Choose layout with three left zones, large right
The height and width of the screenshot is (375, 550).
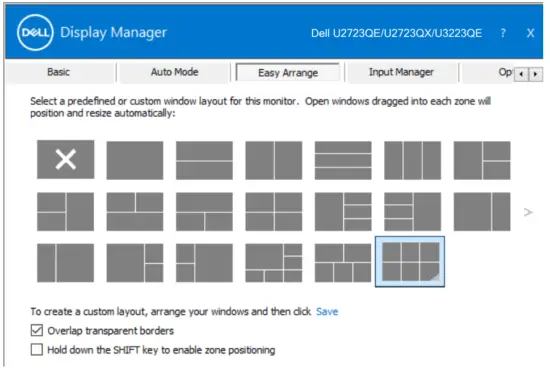pos(412,212)
